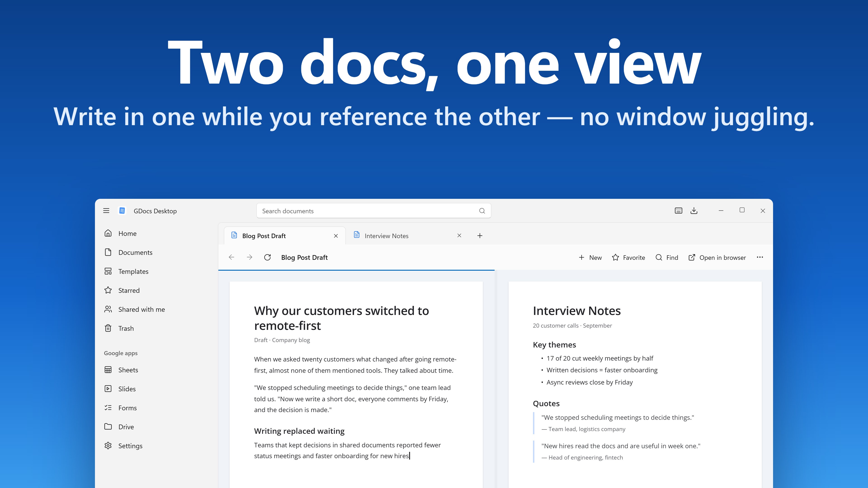
Task: Click the 'Google apps' section label
Action: (x=121, y=353)
